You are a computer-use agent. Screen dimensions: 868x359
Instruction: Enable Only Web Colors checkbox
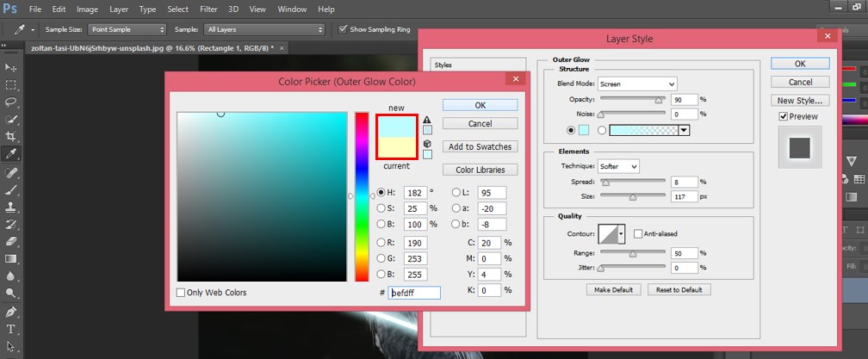[x=181, y=293]
